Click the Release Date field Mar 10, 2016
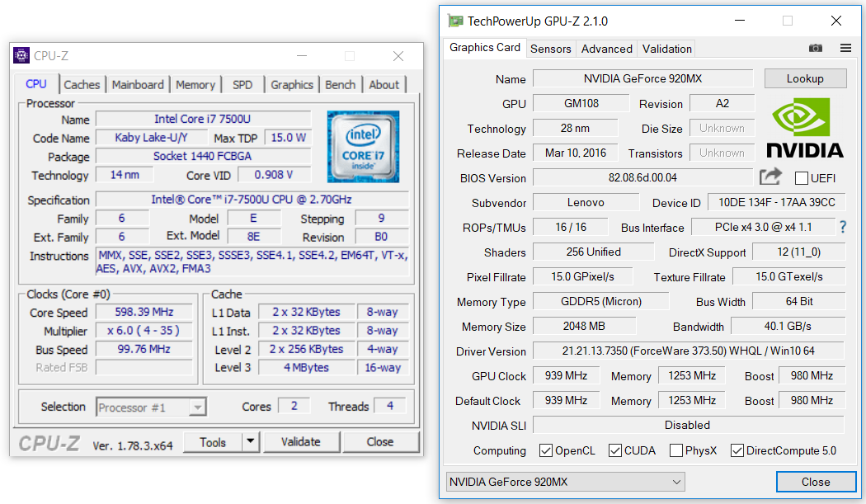Screen dimensions: 866x504 pyautogui.click(x=576, y=153)
